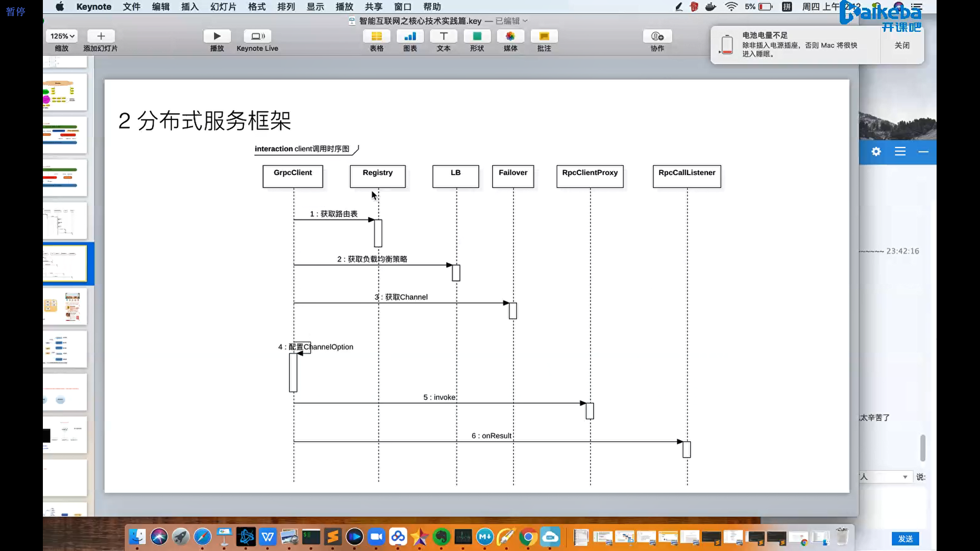This screenshot has height=551, width=980.
Task: Open the 格式 menu
Action: click(257, 7)
